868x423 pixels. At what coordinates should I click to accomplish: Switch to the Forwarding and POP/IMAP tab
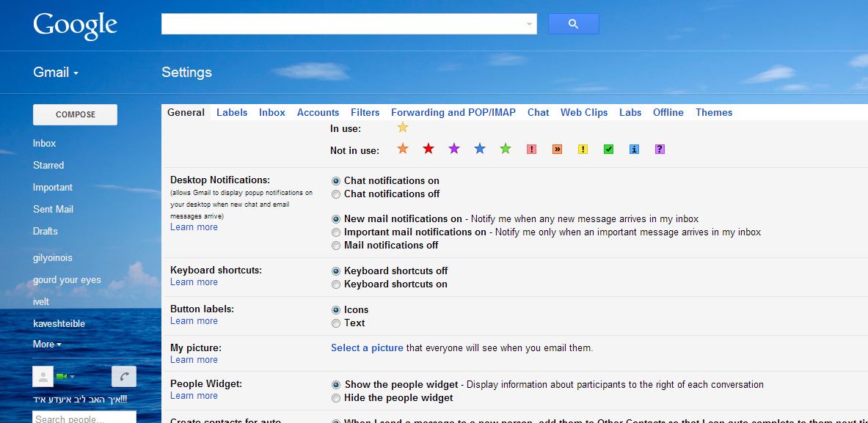[453, 112]
